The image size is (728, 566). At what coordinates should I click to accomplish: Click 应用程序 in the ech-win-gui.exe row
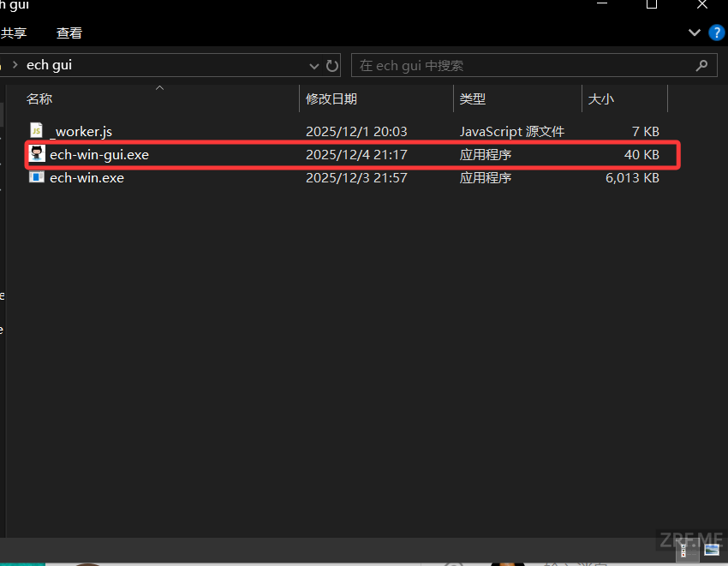pos(486,155)
